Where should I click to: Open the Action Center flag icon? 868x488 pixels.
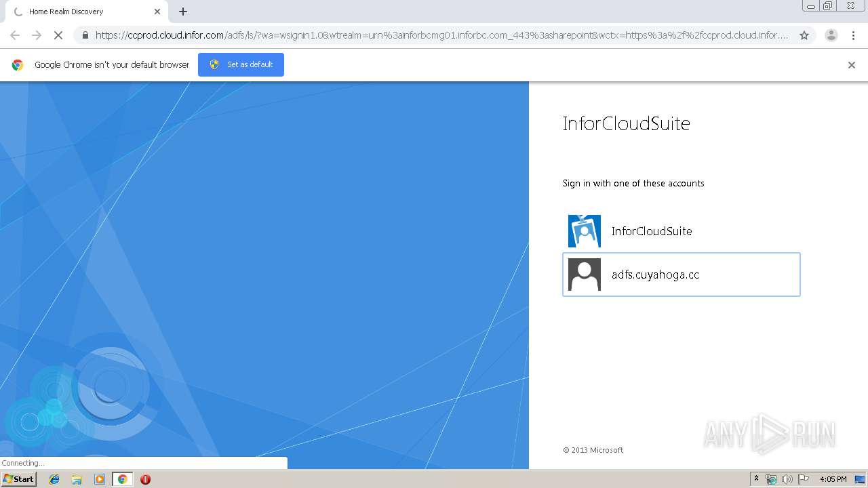click(804, 479)
